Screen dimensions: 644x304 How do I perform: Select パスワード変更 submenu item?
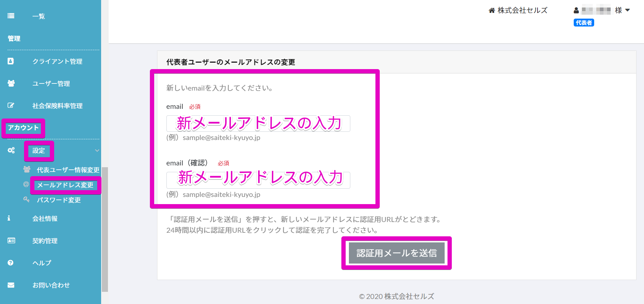(x=59, y=200)
